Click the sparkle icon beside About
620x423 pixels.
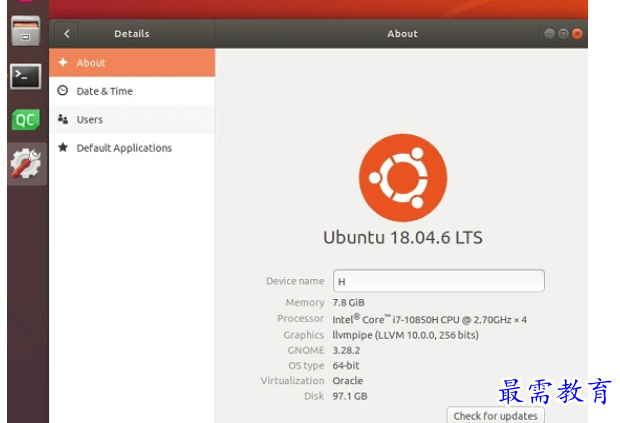(63, 62)
